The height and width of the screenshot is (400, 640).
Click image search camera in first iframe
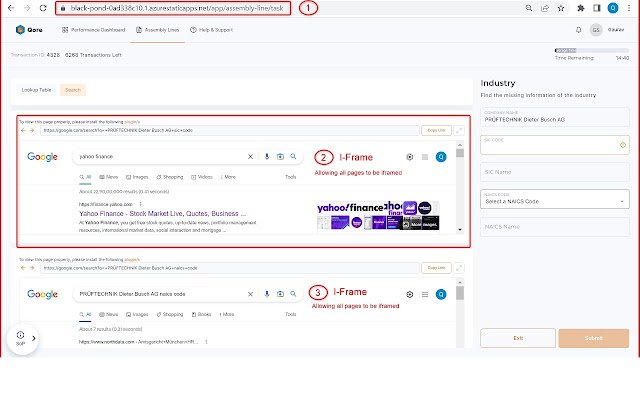pyautogui.click(x=280, y=157)
